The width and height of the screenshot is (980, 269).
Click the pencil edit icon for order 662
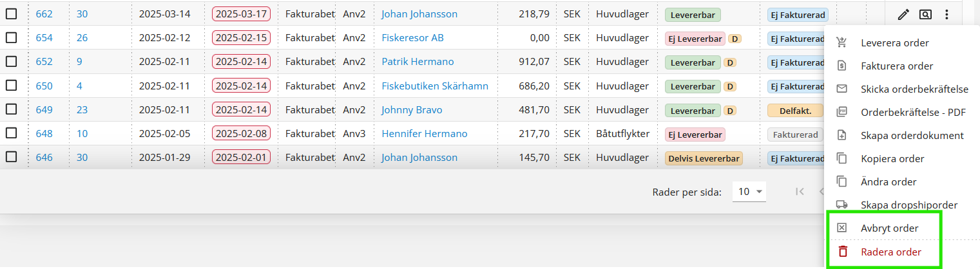click(903, 14)
